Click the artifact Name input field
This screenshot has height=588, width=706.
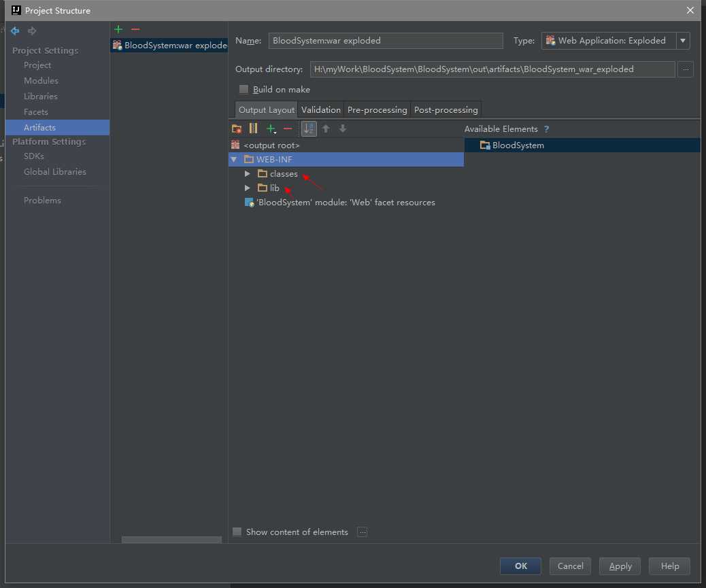pyautogui.click(x=386, y=41)
